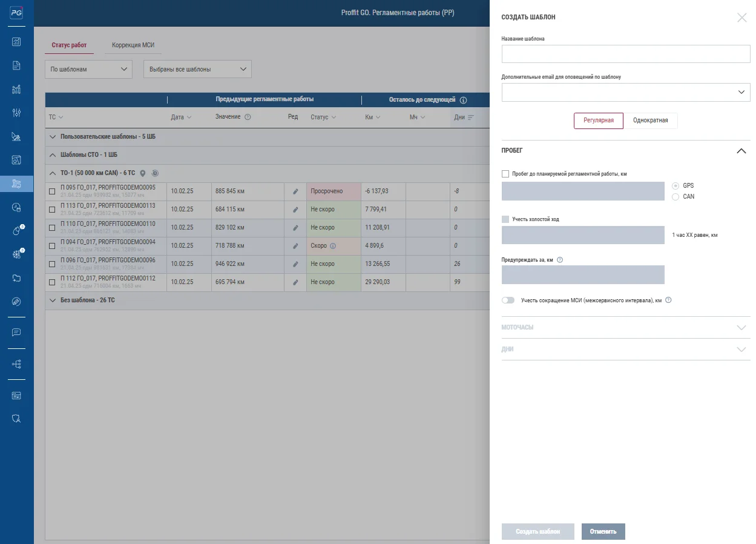
Task: Toggle 'Учесть сокращение МСИ' switch
Action: click(508, 300)
